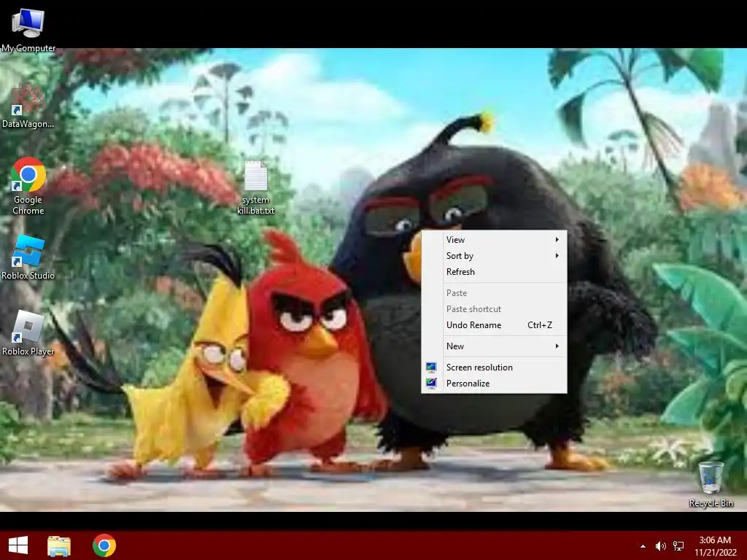
Task: Show hidden system tray icons
Action: click(643, 546)
